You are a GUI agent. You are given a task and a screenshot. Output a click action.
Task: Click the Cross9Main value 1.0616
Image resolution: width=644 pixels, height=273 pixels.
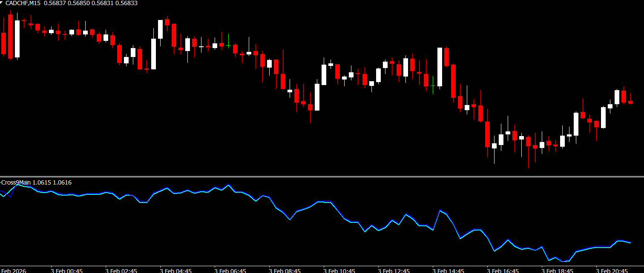[63, 182]
